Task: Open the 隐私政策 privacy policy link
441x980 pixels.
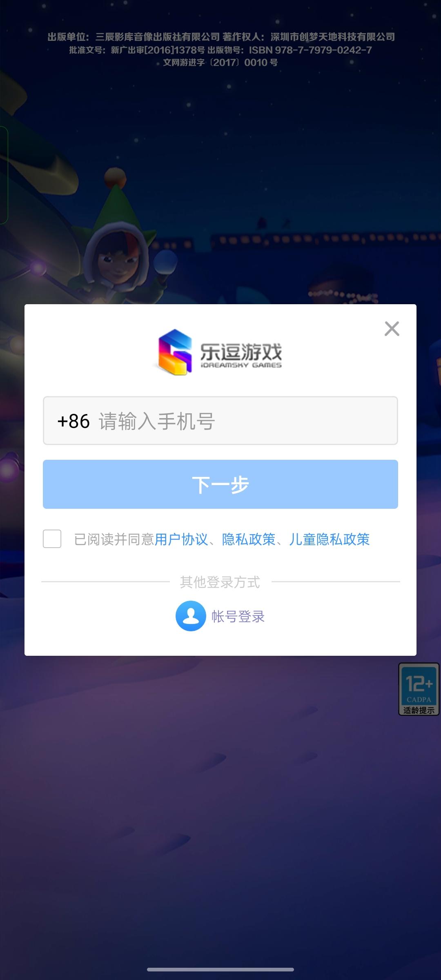Action: point(249,539)
